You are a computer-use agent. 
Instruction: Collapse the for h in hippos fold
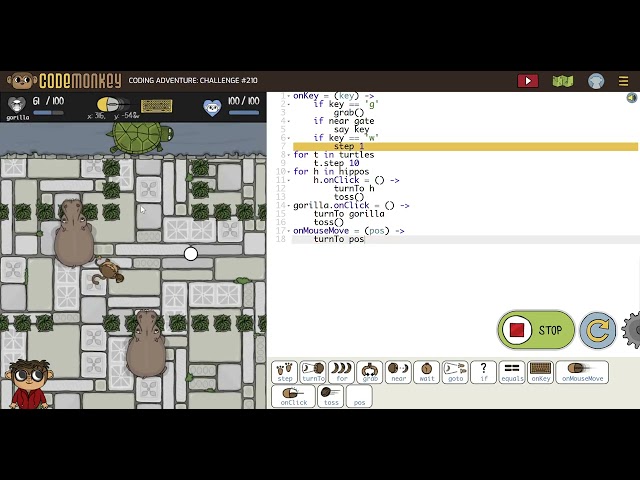tap(289, 172)
